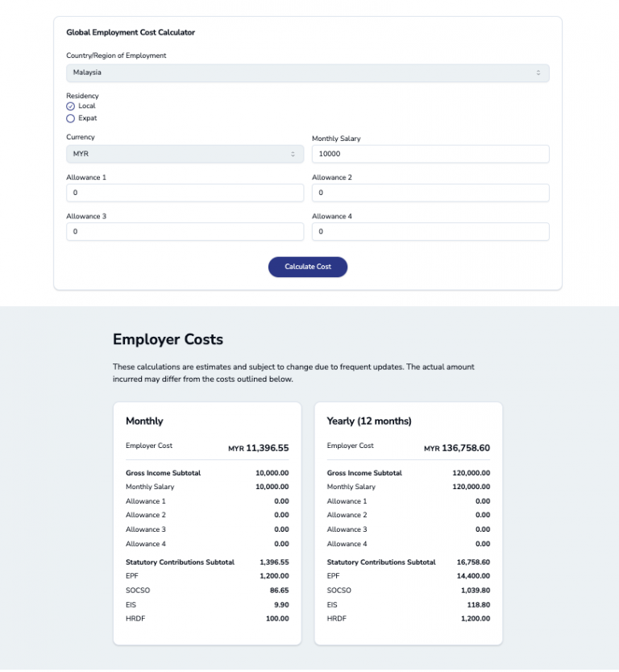The height and width of the screenshot is (672, 619).
Task: Focus the Allowance 4 input box
Action: coord(430,231)
